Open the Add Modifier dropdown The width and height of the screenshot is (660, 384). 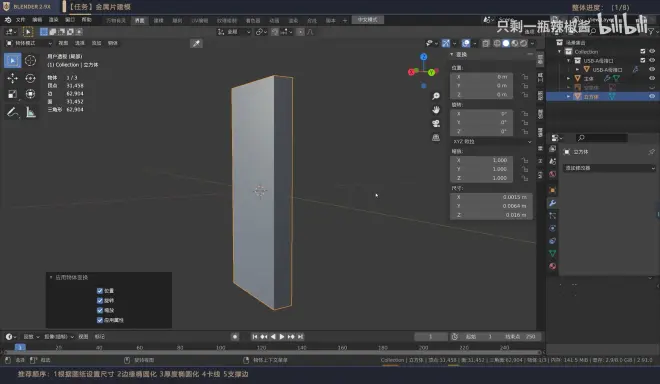(x=609, y=168)
